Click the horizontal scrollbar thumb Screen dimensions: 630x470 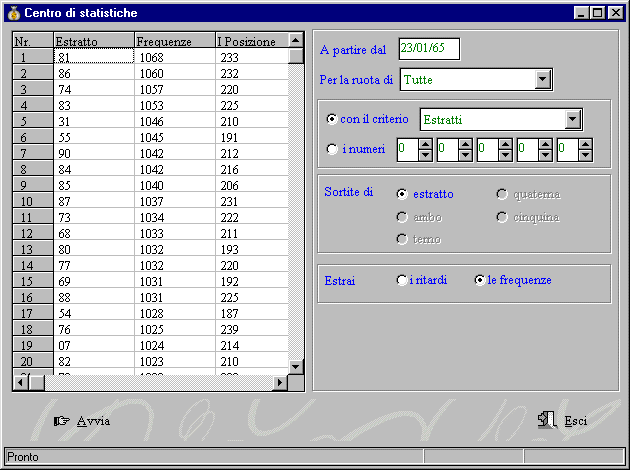coord(37,382)
